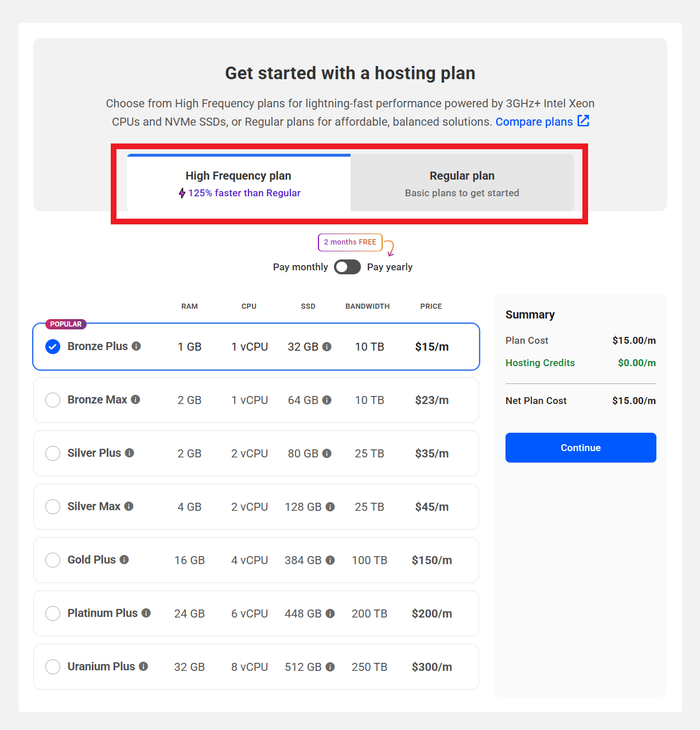
Task: Open the info icon next to Platinum Plus
Action: [x=147, y=613]
